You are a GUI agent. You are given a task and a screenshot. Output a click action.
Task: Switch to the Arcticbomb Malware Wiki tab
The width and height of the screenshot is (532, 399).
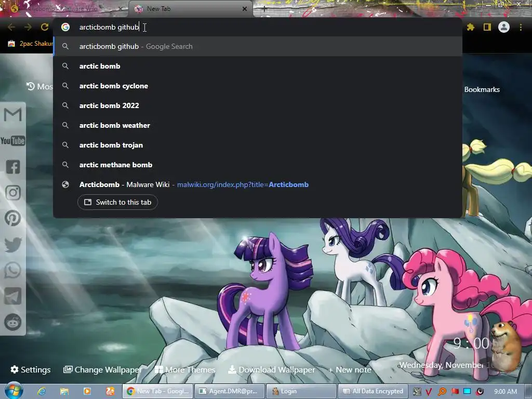pyautogui.click(x=64, y=9)
